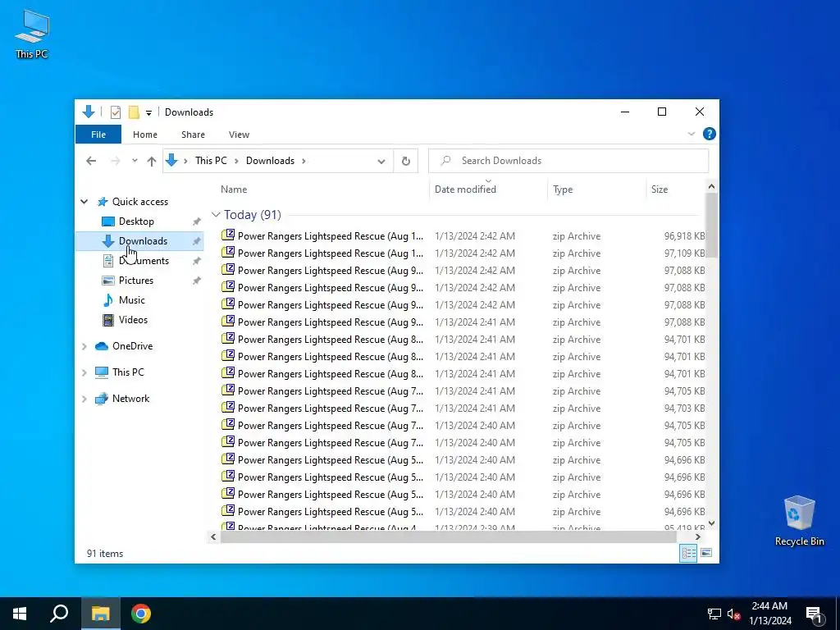Image resolution: width=840 pixels, height=630 pixels.
Task: Open taskbar Search
Action: pos(59,614)
